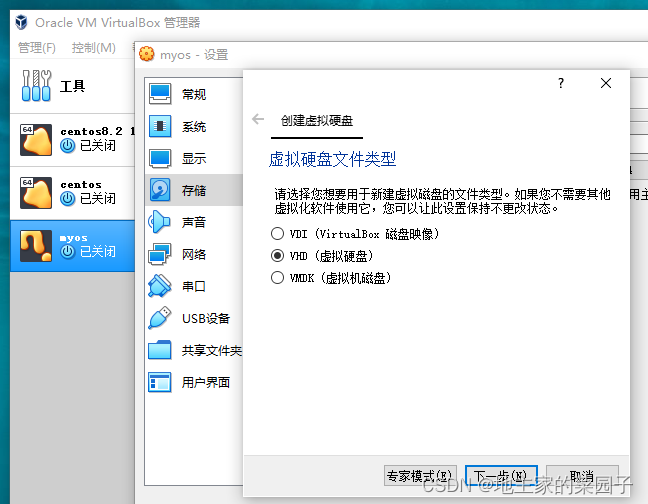This screenshot has width=648, height=504.
Task: Click the 下一步(N) button
Action: (501, 475)
